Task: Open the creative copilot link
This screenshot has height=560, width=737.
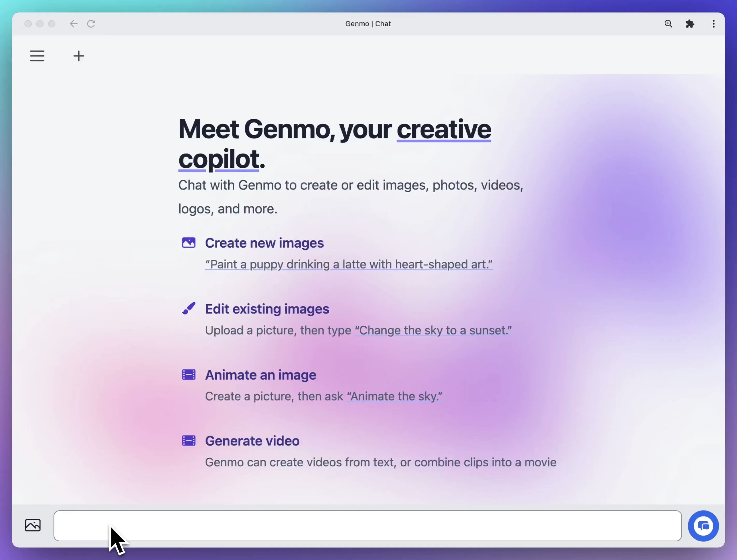Action: 444,129
